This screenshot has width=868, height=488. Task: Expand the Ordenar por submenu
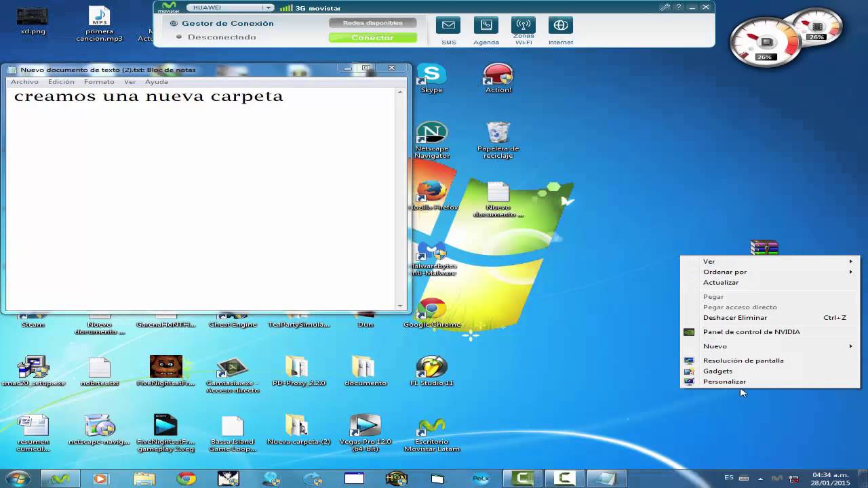click(770, 272)
